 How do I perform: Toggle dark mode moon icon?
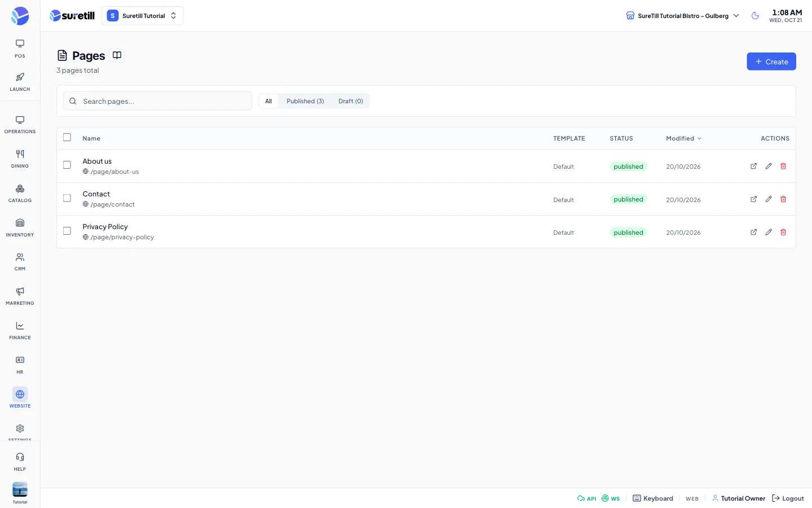(755, 16)
